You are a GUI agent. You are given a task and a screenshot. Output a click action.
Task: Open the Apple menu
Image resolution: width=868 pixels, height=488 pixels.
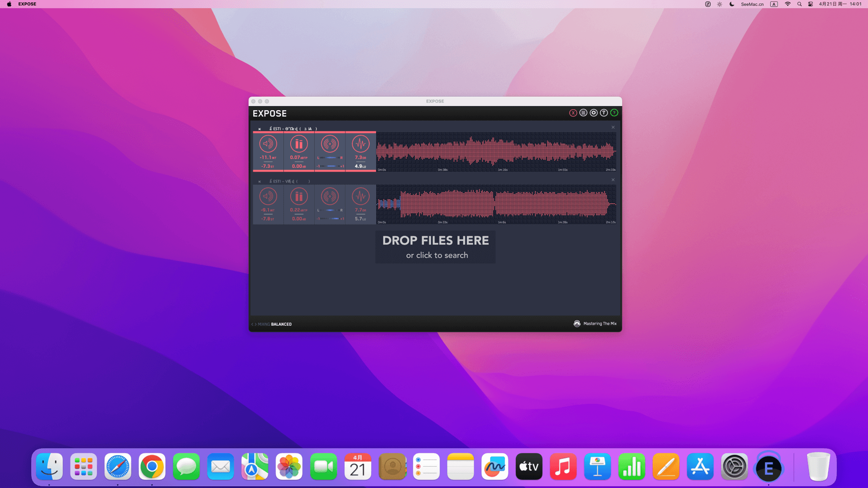[9, 4]
